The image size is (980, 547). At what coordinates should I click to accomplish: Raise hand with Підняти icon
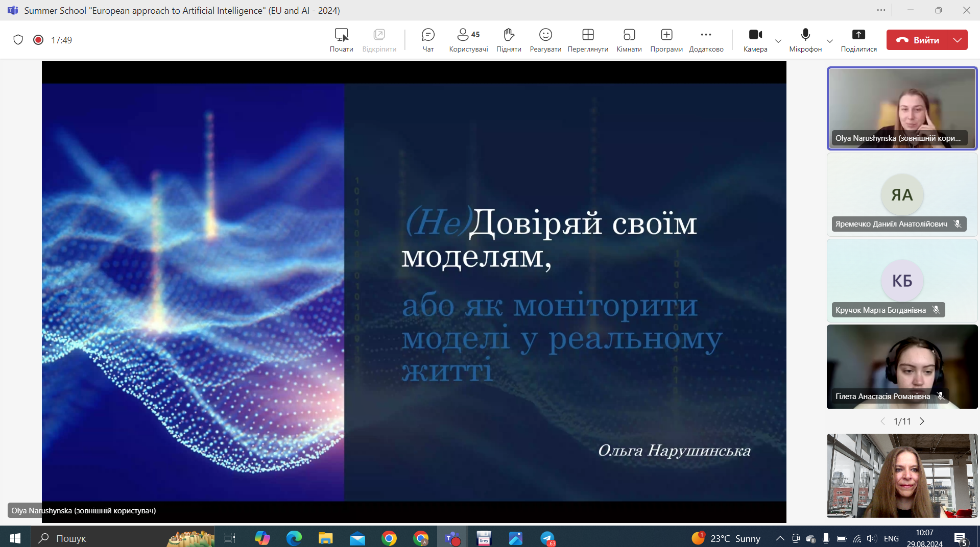[x=509, y=40]
